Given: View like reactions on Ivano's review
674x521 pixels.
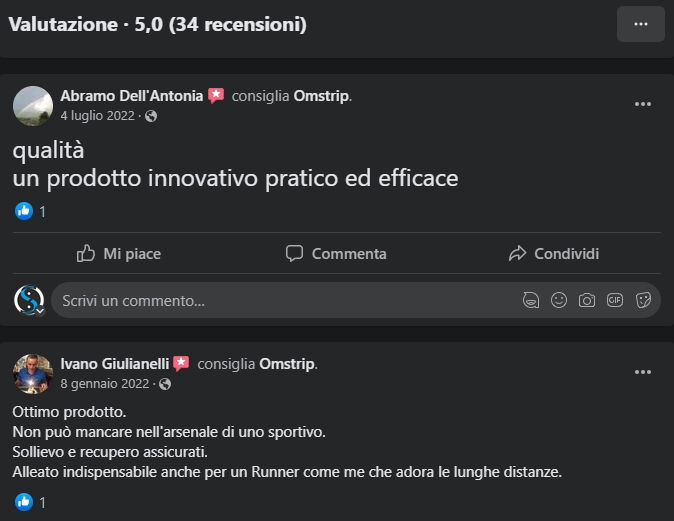Looking at the screenshot, I should point(30,502).
